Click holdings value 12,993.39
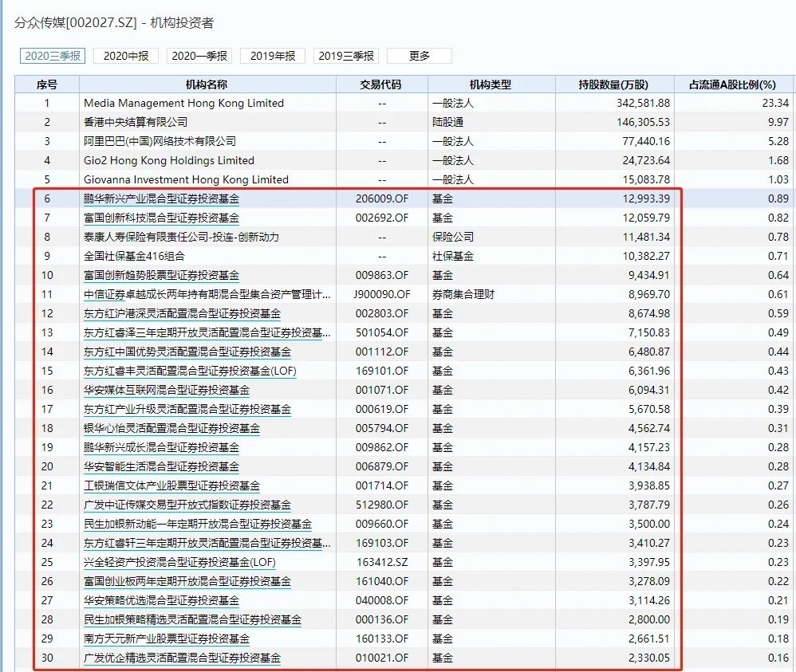 coord(646,199)
